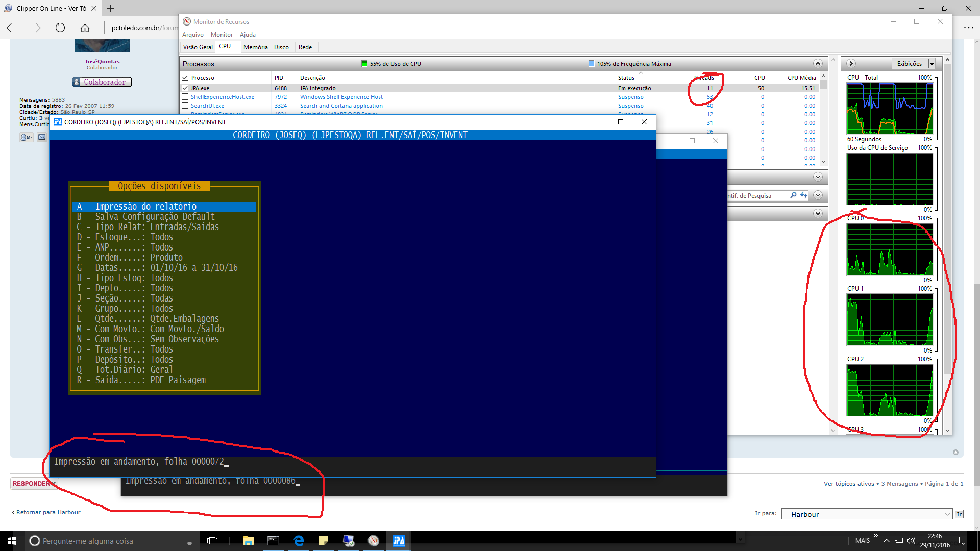
Task: Click the browser reload icon
Action: [x=60, y=28]
